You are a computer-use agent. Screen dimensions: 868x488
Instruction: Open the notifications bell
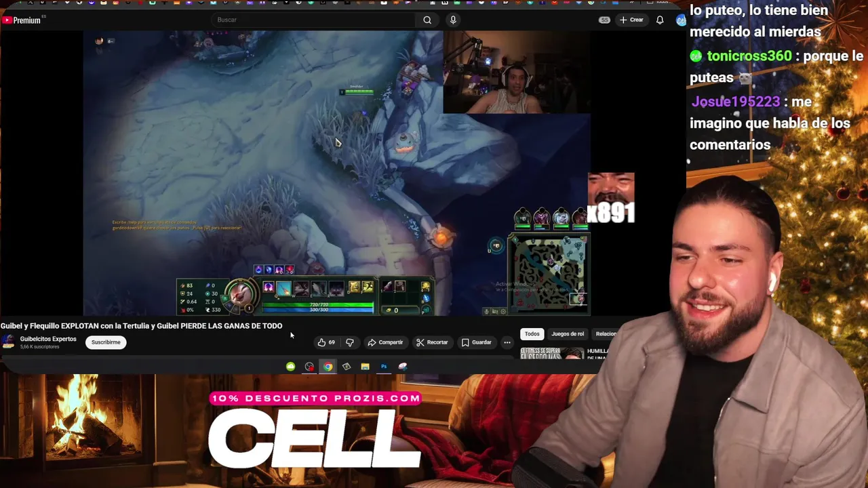click(660, 20)
